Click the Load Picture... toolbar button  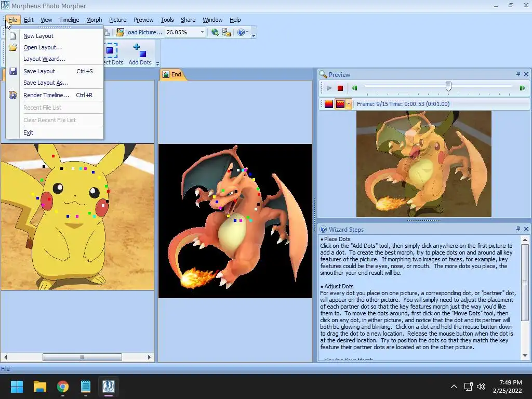(x=139, y=32)
